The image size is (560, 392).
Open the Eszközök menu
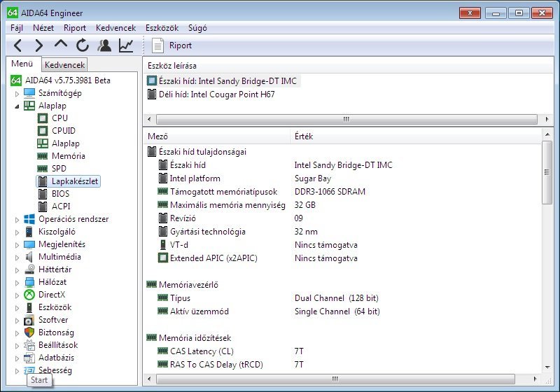[162, 28]
